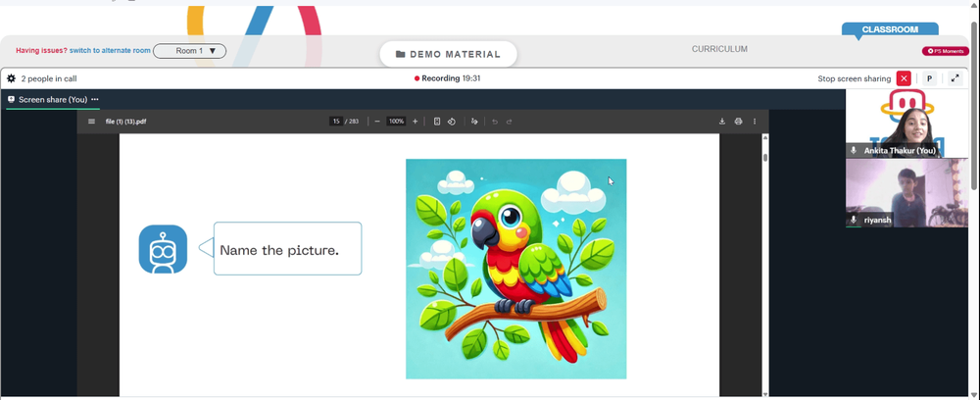Screen dimensions: 980x400
Task: Redo the PDF annotation
Action: (509, 122)
